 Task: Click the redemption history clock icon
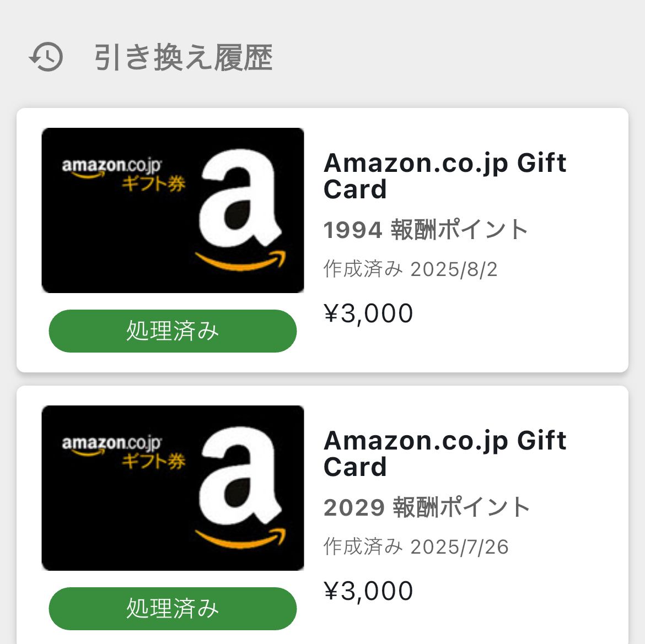[46, 57]
